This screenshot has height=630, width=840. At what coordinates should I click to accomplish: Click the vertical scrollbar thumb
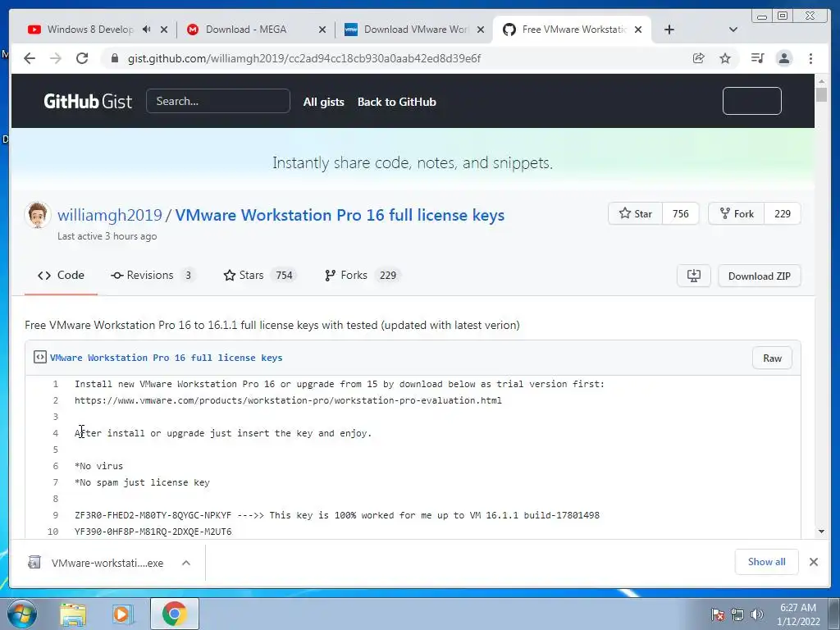pos(821,95)
